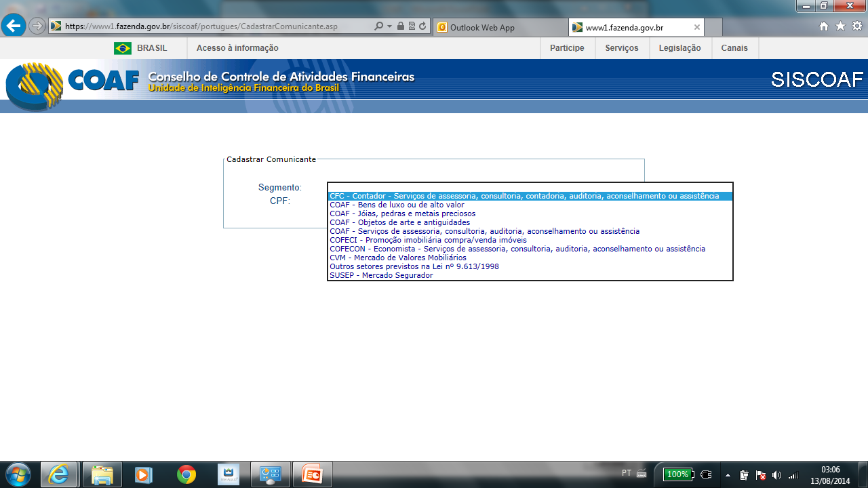
Task: Select COAF - Bens de luxo option
Action: 530,205
